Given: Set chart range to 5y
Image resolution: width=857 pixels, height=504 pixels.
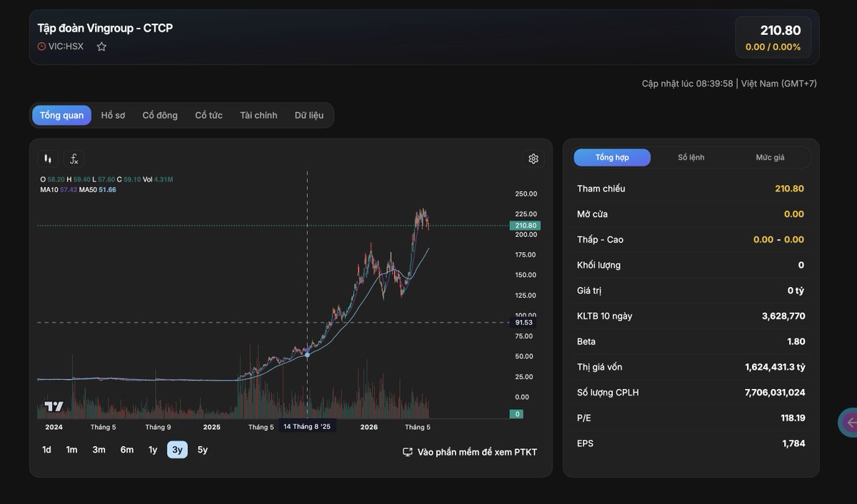Looking at the screenshot, I should tap(203, 450).
